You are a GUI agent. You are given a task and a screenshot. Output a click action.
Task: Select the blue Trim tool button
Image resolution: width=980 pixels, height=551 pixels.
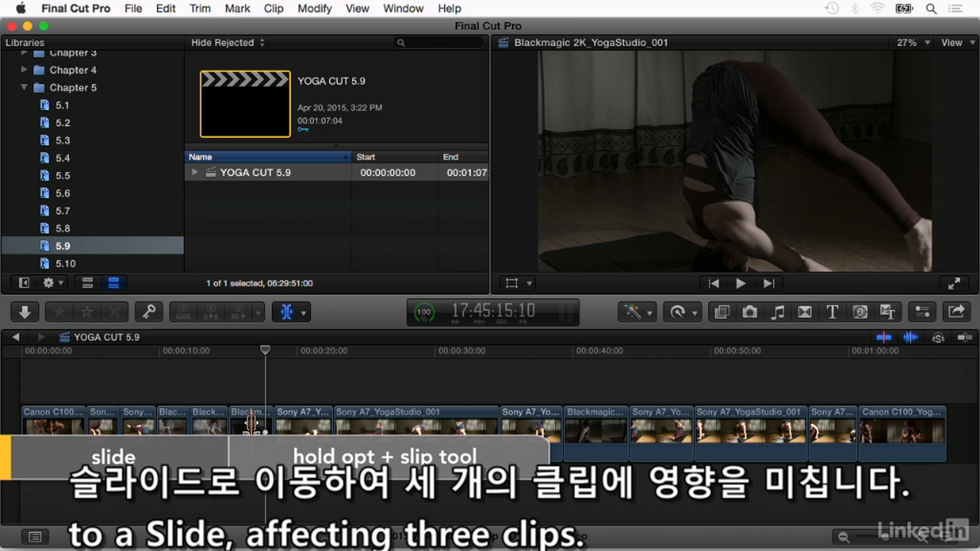point(287,312)
